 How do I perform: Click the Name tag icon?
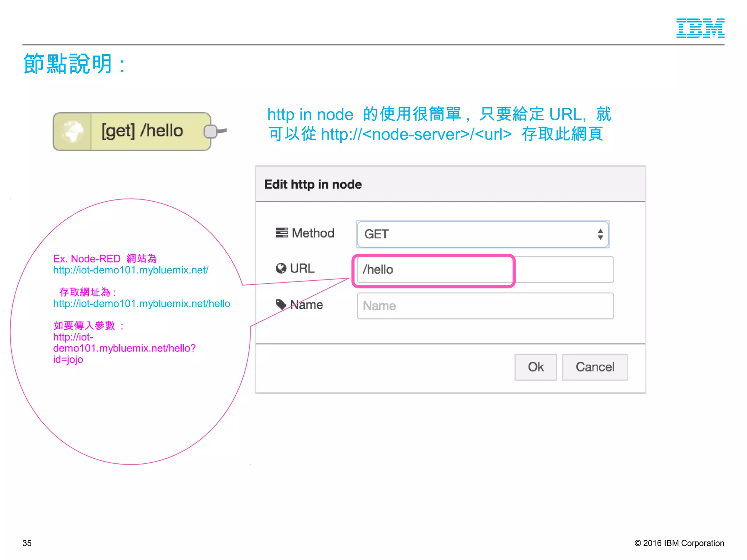coord(281,304)
